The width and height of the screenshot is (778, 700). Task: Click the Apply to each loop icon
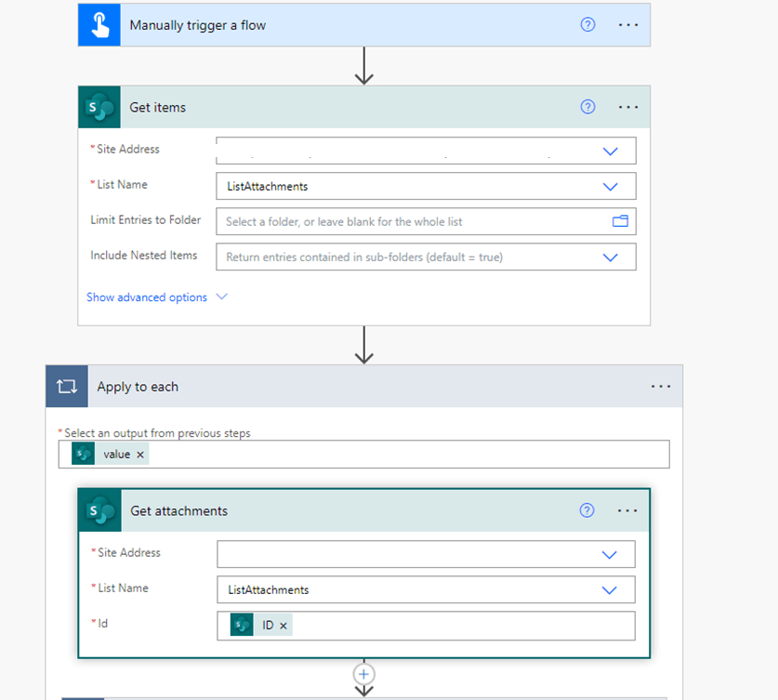click(x=67, y=387)
